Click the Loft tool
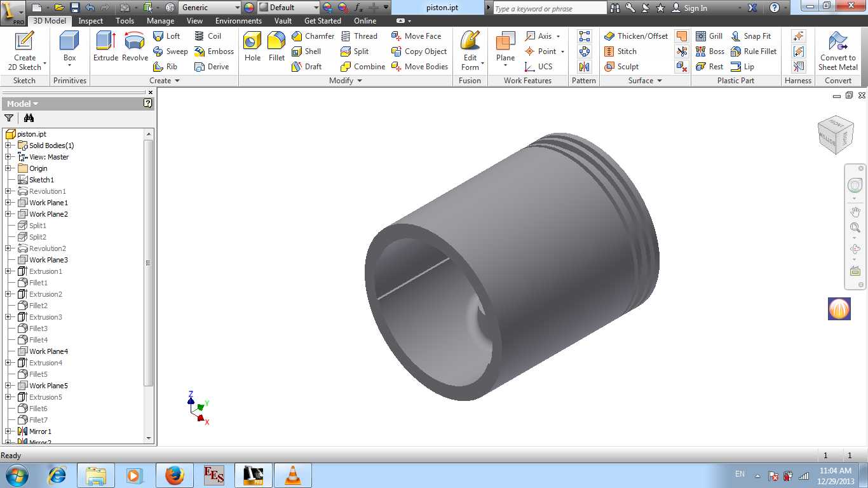 point(166,36)
